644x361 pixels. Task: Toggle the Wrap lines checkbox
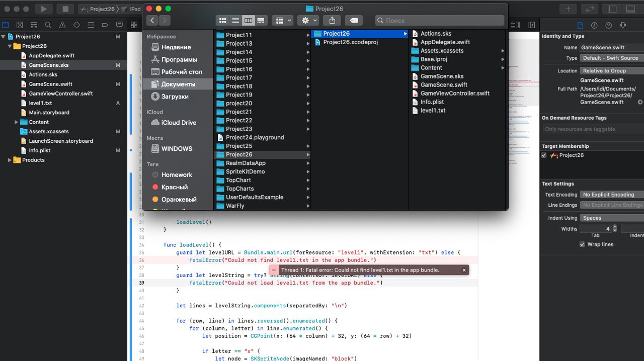[x=583, y=244]
